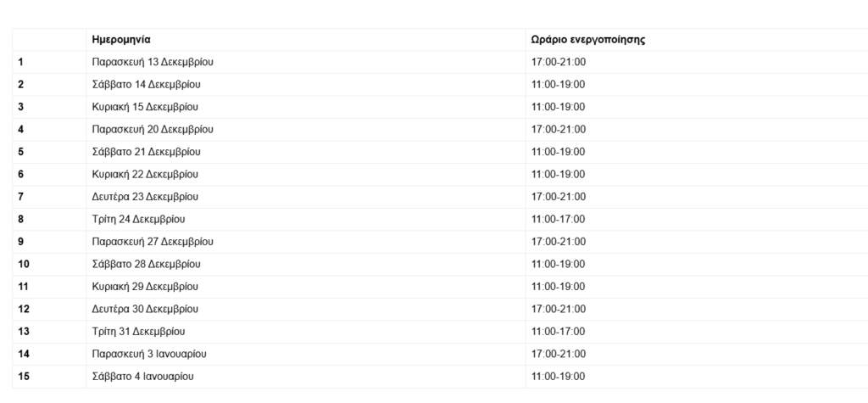Select the Σάββατο 14 Δεκεμβρίου cell

pos(147,85)
